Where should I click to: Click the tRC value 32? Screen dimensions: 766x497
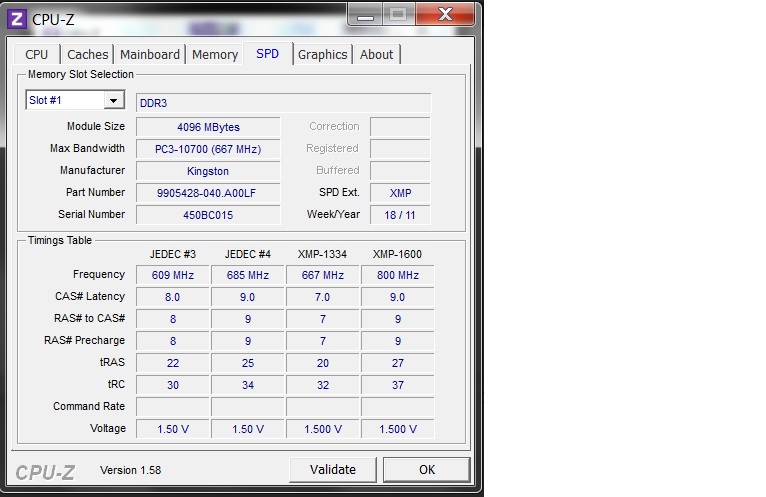(323, 385)
